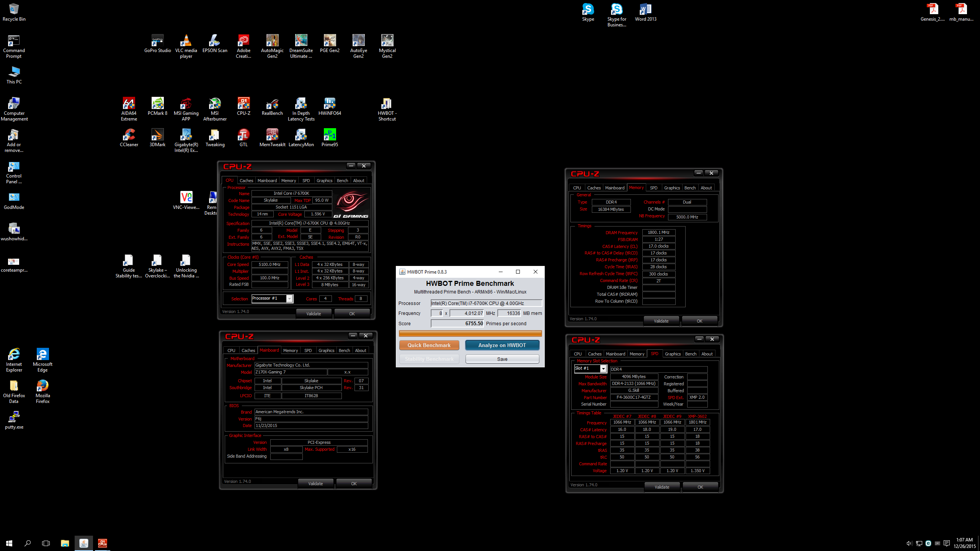The image size is (980, 551).
Task: Launch Skype desktop icon
Action: pyautogui.click(x=588, y=12)
